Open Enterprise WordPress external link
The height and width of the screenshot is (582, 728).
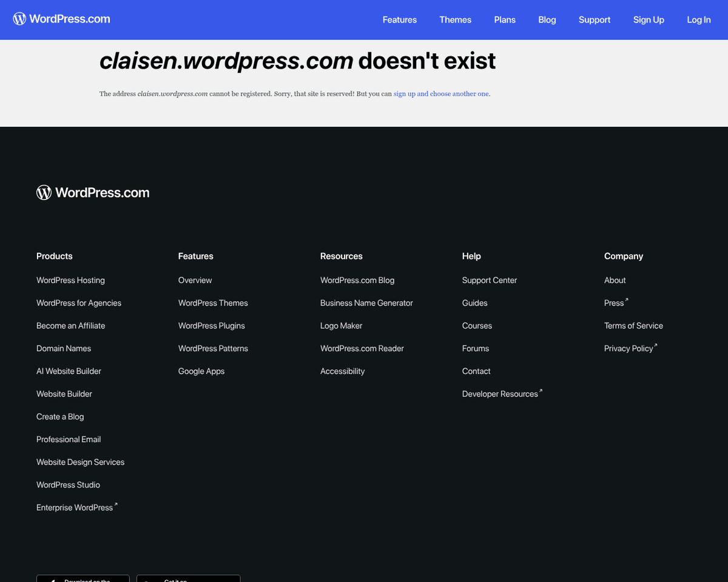(x=75, y=507)
